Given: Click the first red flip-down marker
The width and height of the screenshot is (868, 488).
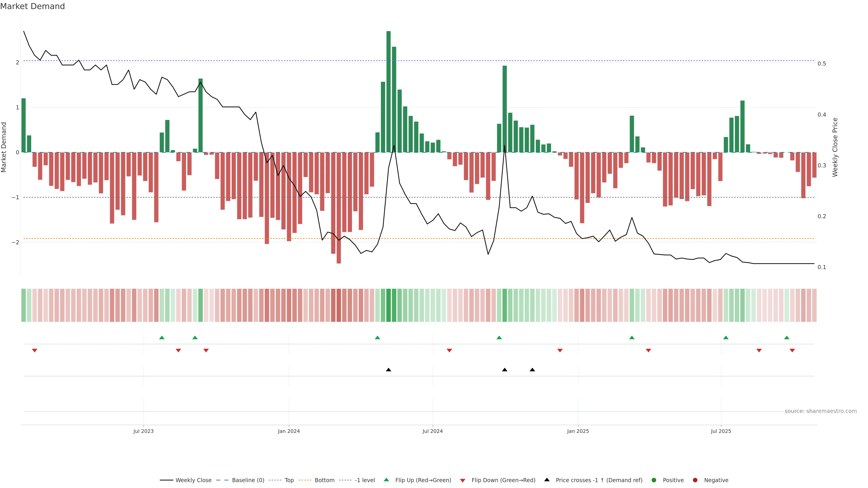Looking at the screenshot, I should [34, 351].
